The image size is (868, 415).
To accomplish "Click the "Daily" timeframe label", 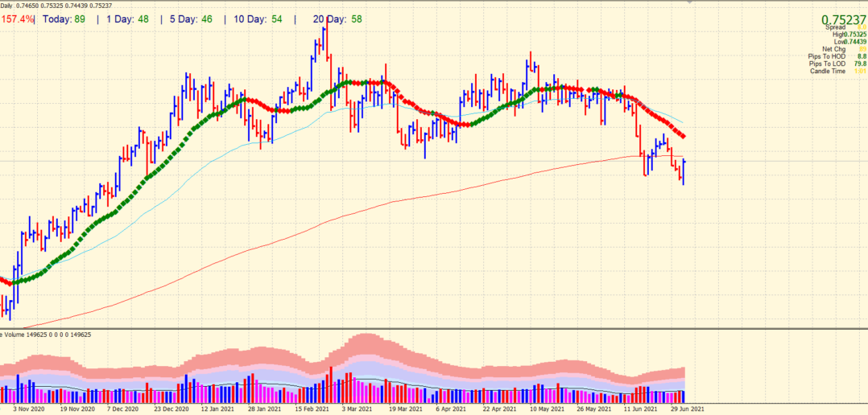I will (x=7, y=6).
